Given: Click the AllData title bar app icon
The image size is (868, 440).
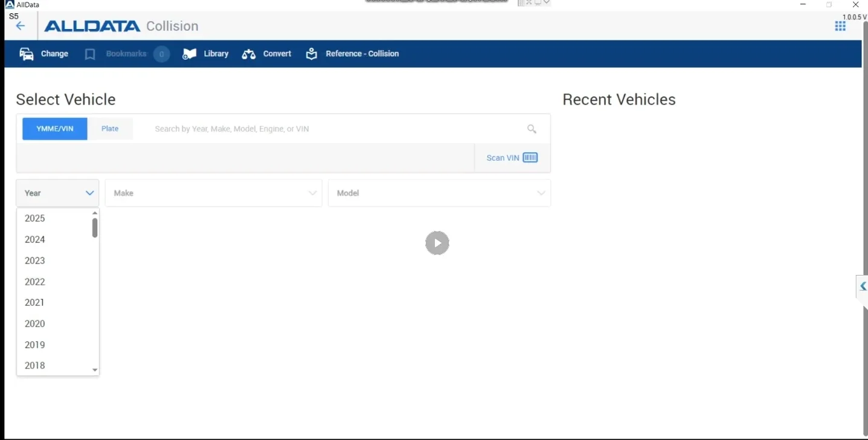Looking at the screenshot, I should pyautogui.click(x=10, y=4).
